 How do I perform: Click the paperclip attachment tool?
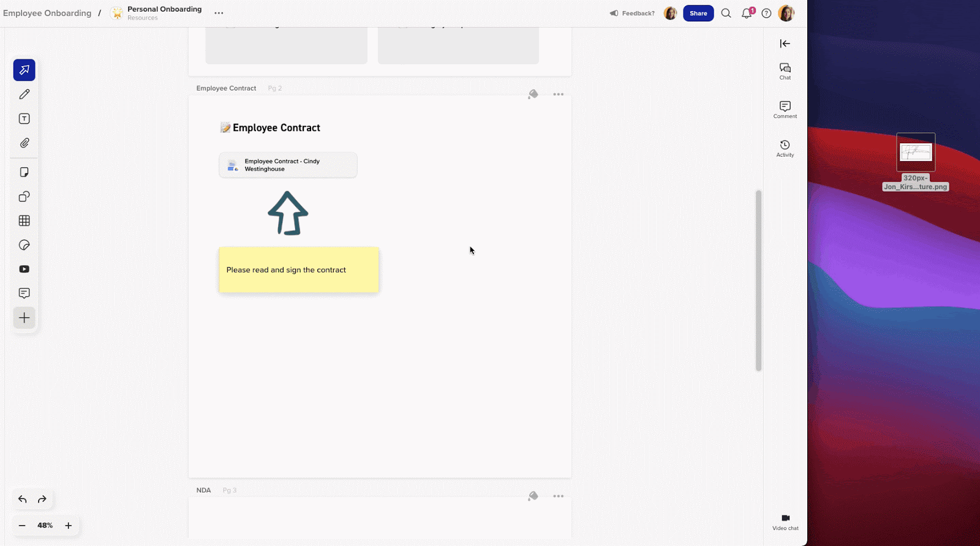tap(24, 143)
